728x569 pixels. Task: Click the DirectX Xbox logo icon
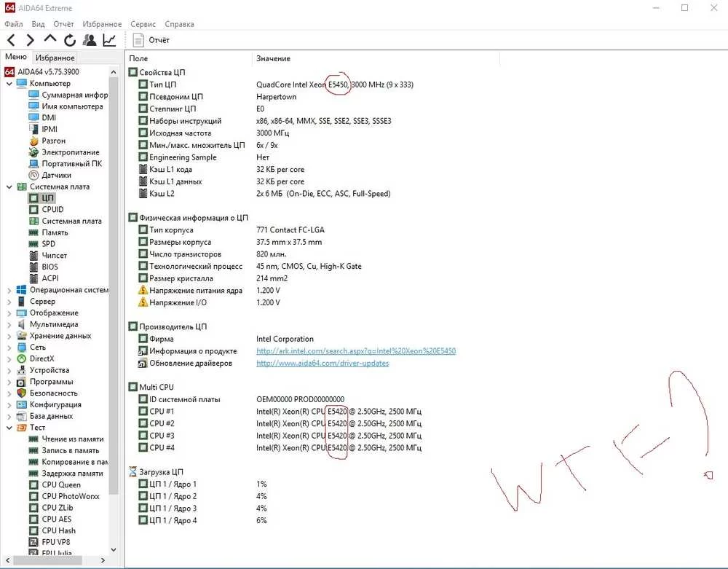21,358
